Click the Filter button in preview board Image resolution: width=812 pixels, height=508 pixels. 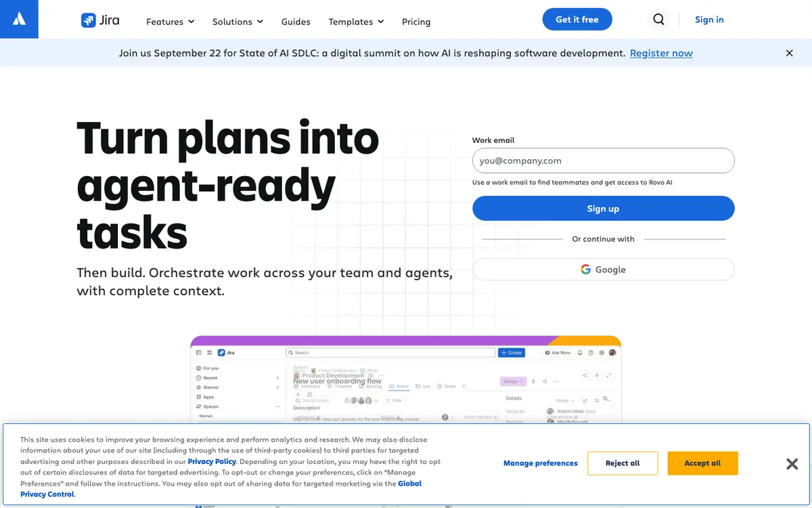tap(393, 400)
